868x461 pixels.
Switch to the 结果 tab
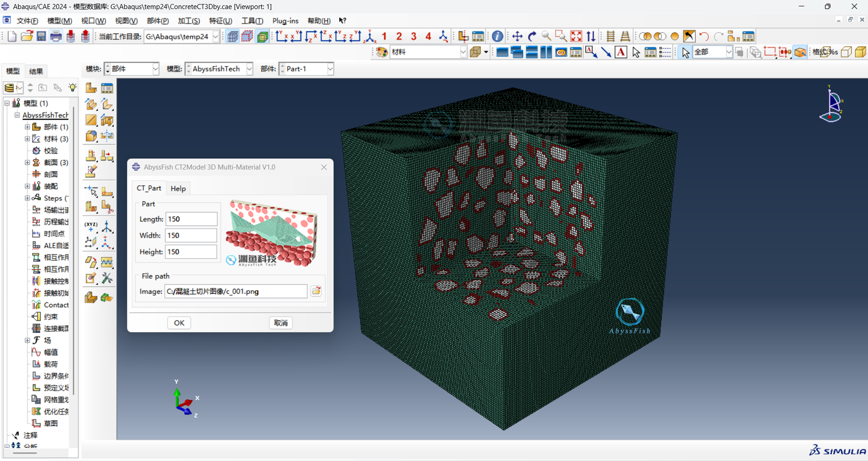click(36, 71)
